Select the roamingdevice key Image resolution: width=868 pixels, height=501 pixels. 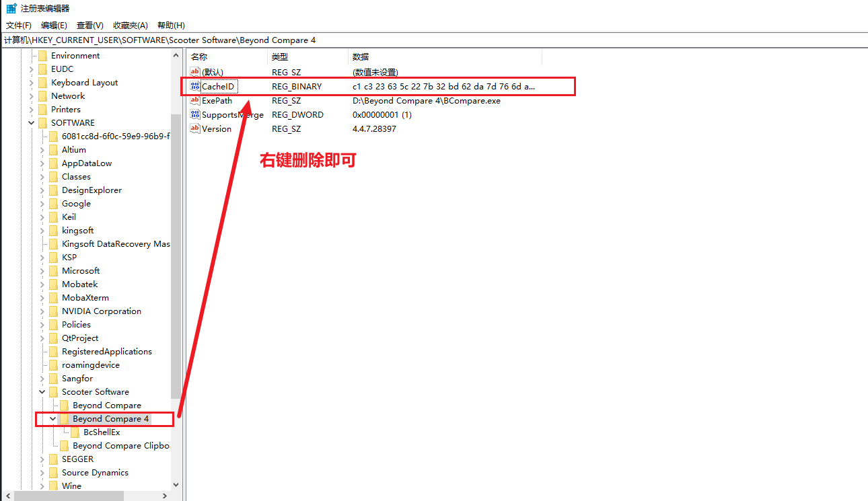(x=91, y=365)
